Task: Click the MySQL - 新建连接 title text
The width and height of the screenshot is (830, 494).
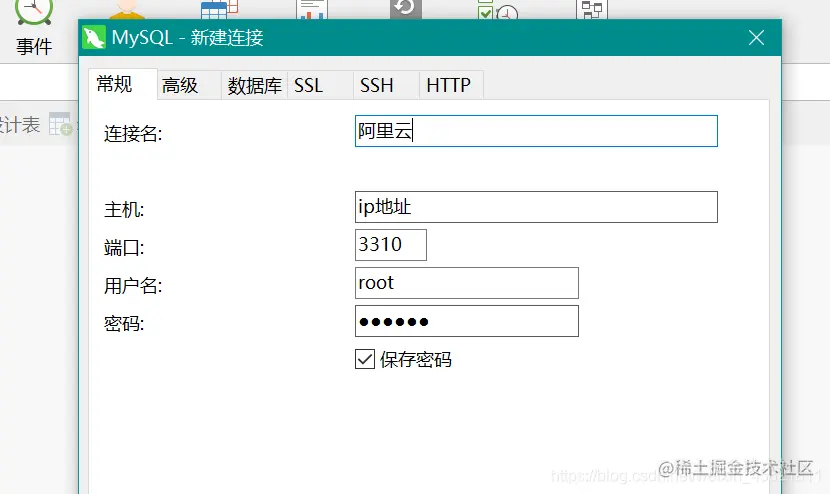Action: (187, 38)
